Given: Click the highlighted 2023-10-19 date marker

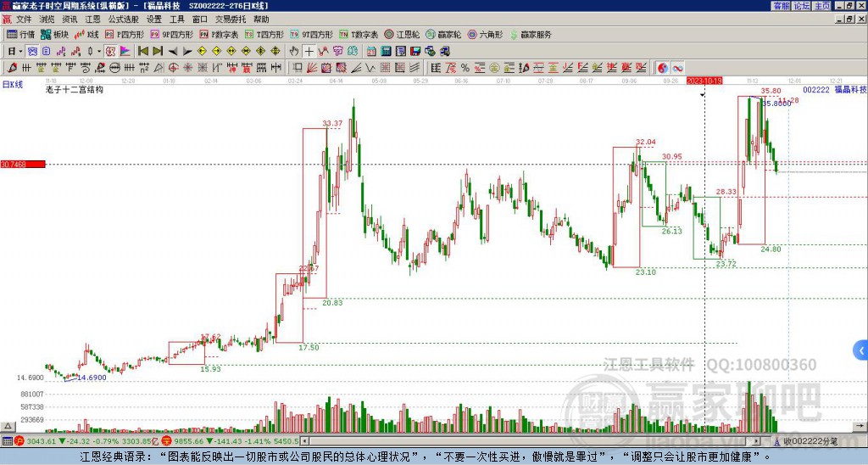Looking at the screenshot, I should (x=704, y=81).
